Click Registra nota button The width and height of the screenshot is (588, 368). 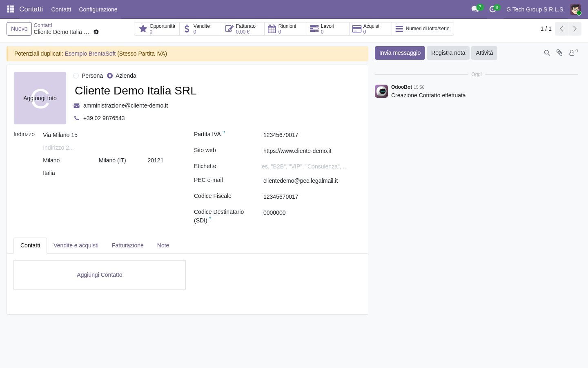click(x=448, y=53)
